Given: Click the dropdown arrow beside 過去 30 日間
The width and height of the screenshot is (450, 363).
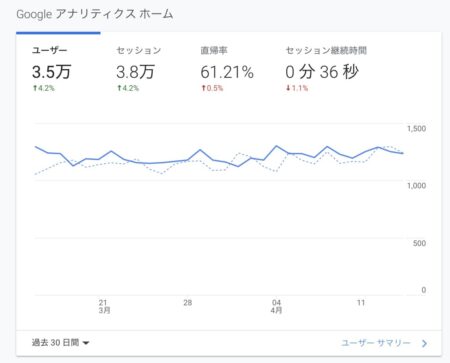Looking at the screenshot, I should [86, 343].
